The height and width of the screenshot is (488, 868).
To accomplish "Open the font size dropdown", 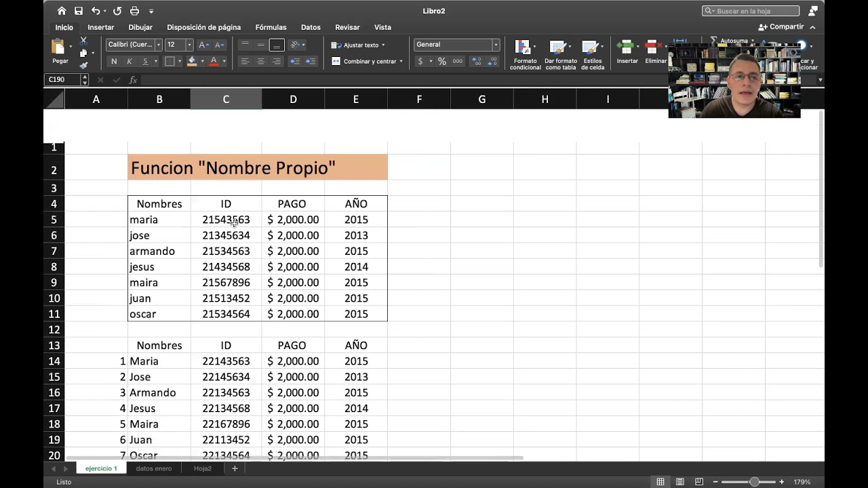I will (x=189, y=45).
